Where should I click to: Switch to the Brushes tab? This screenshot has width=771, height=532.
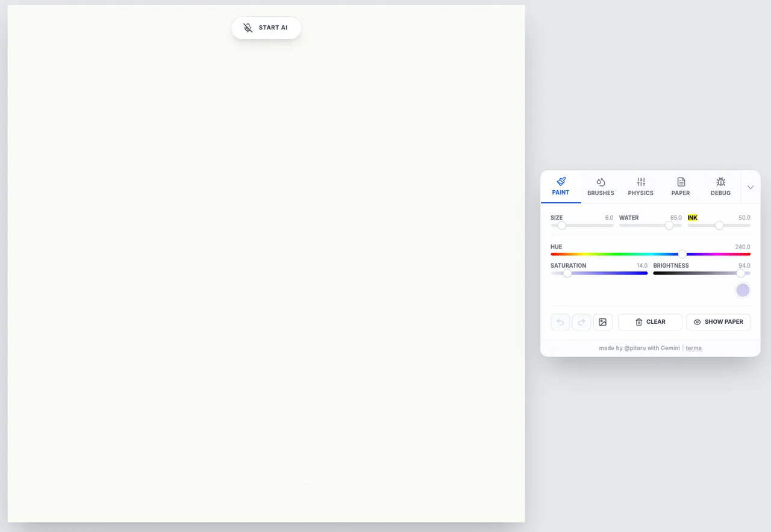pyautogui.click(x=601, y=187)
